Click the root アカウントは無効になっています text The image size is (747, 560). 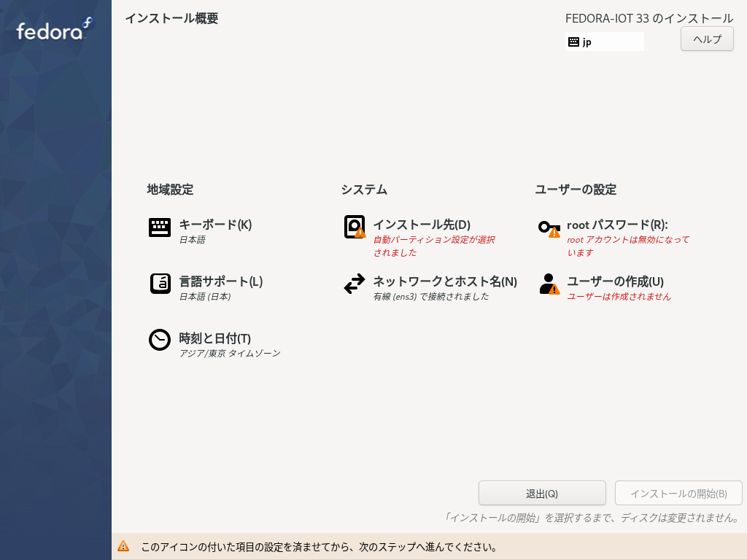(628, 246)
